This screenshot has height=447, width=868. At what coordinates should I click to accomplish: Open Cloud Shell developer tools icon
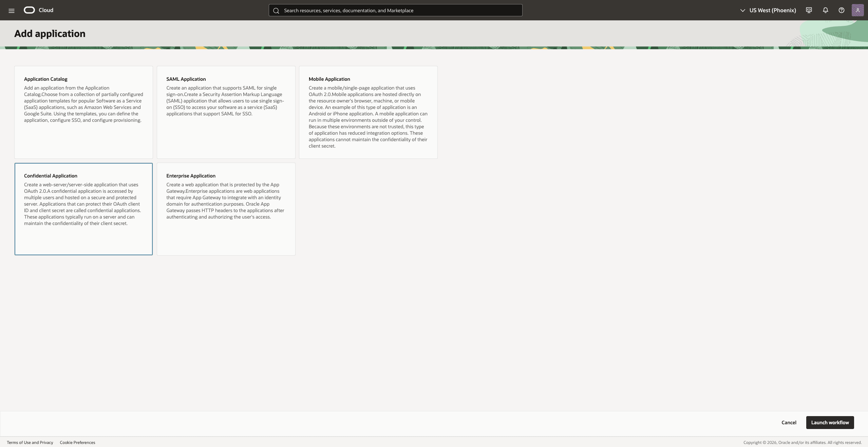pos(809,10)
